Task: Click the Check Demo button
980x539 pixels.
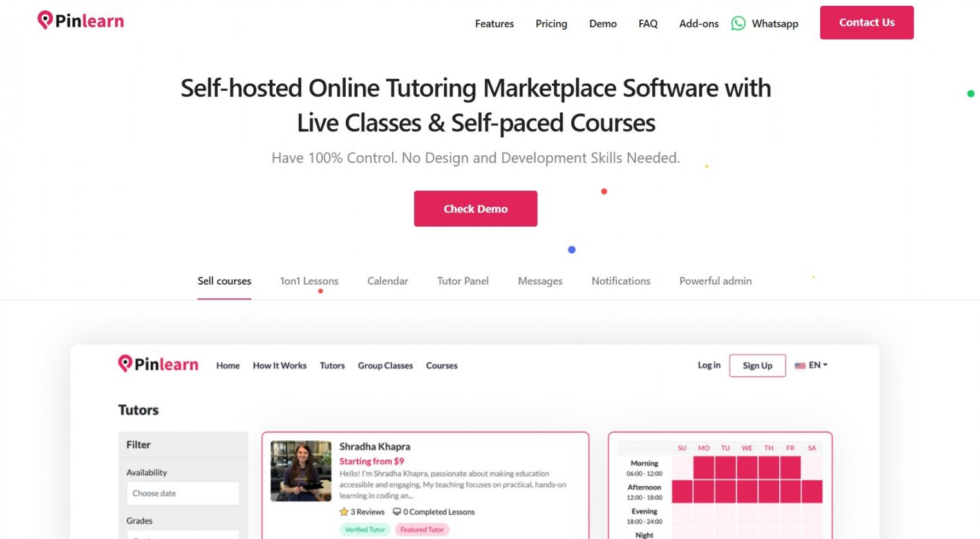Action: pos(475,209)
